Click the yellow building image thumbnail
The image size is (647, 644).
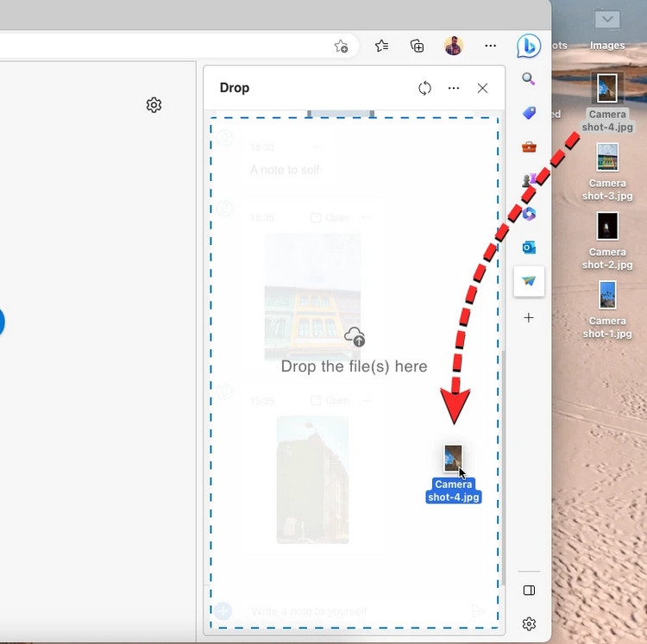click(312, 297)
